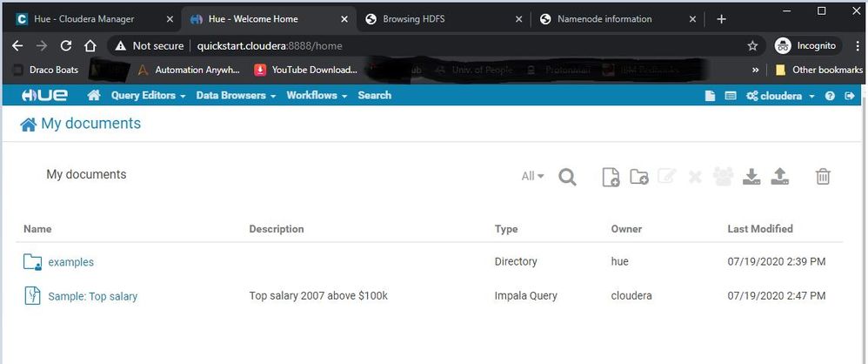Open the job browser list icon in navbar

click(x=731, y=96)
